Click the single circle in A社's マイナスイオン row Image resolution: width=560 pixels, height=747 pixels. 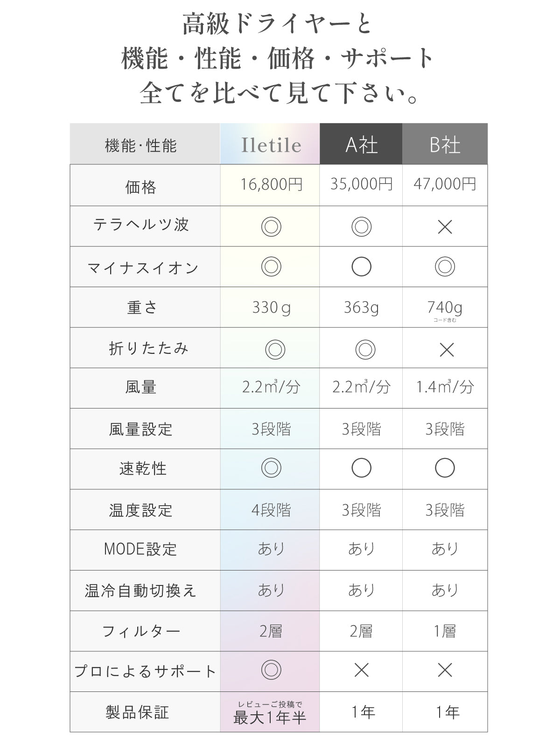[361, 267]
